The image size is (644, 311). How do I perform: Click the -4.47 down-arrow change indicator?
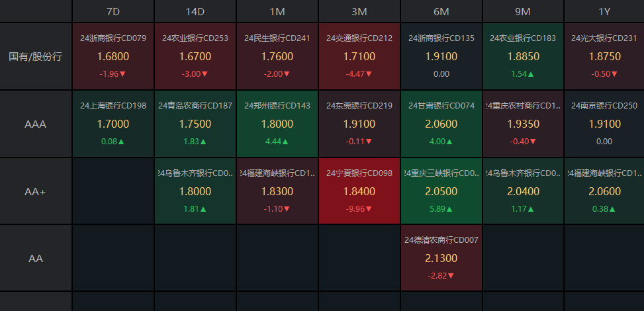pos(359,74)
